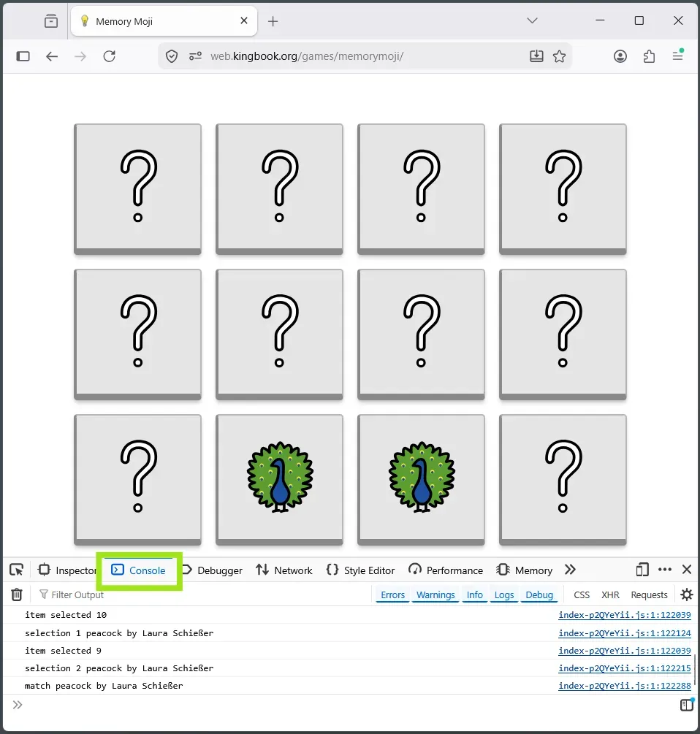Switch to the Console tab
This screenshot has height=734, width=700.
click(x=139, y=570)
